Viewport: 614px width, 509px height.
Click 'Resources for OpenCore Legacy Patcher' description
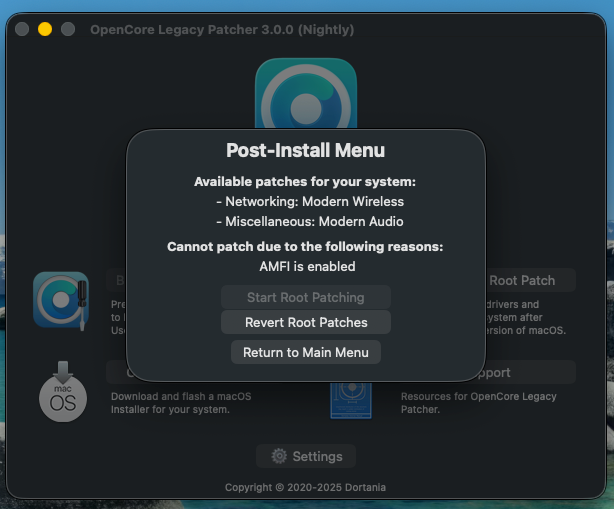point(479,403)
